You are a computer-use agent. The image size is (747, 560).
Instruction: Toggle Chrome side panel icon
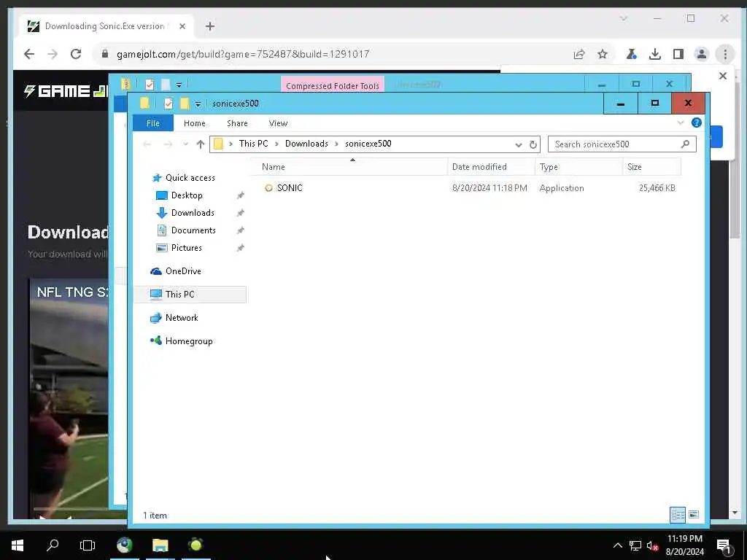pos(678,54)
